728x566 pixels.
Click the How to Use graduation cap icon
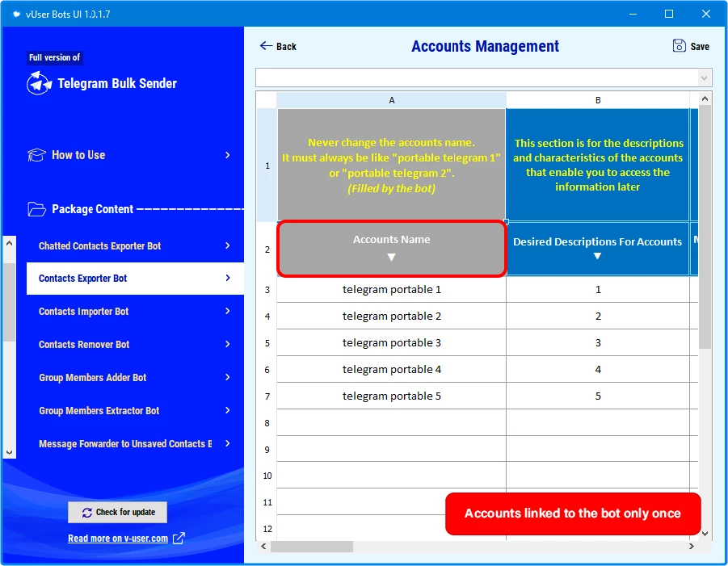[x=36, y=155]
